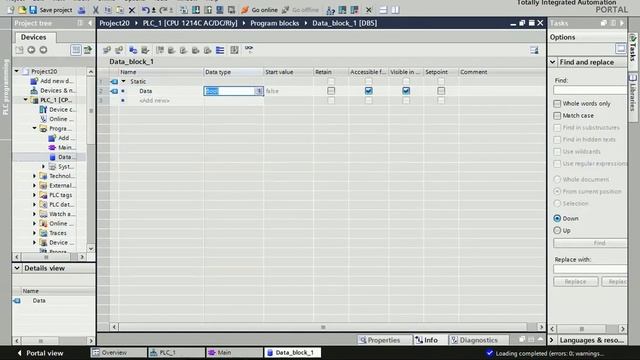Click Go offline
This screenshot has height=360, width=640.
tap(300, 10)
